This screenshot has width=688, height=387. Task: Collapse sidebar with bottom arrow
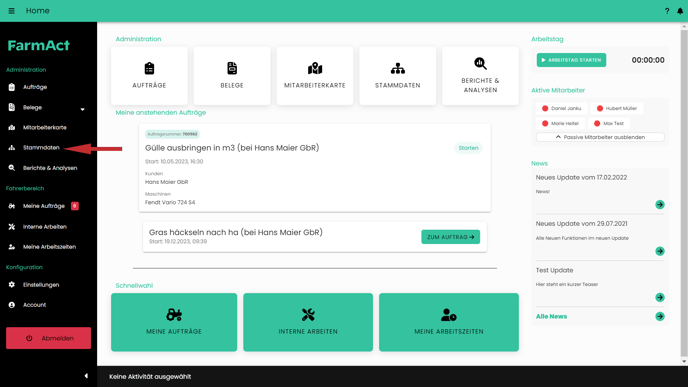86,376
